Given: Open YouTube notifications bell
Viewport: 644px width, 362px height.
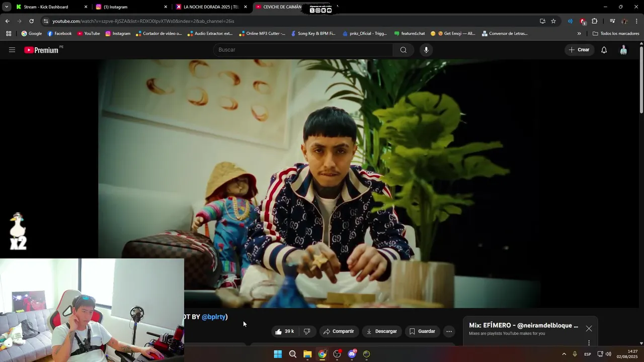Looking at the screenshot, I should 604,50.
